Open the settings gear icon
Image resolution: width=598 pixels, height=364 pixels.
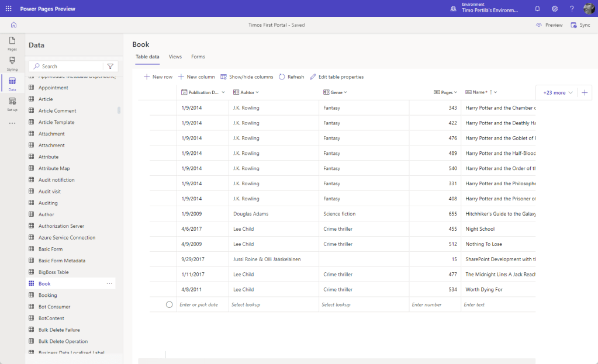click(555, 9)
